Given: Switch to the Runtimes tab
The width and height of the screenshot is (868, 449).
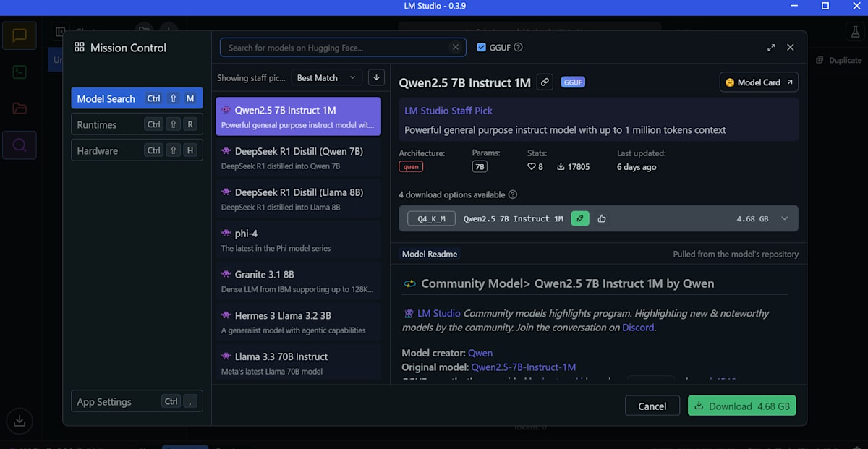Looking at the screenshot, I should (137, 124).
